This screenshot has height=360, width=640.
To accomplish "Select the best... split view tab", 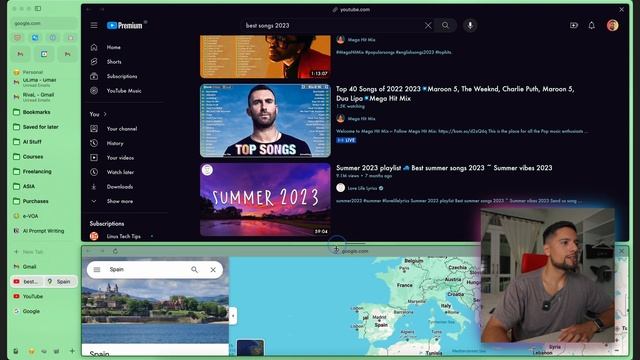I will [27, 282].
